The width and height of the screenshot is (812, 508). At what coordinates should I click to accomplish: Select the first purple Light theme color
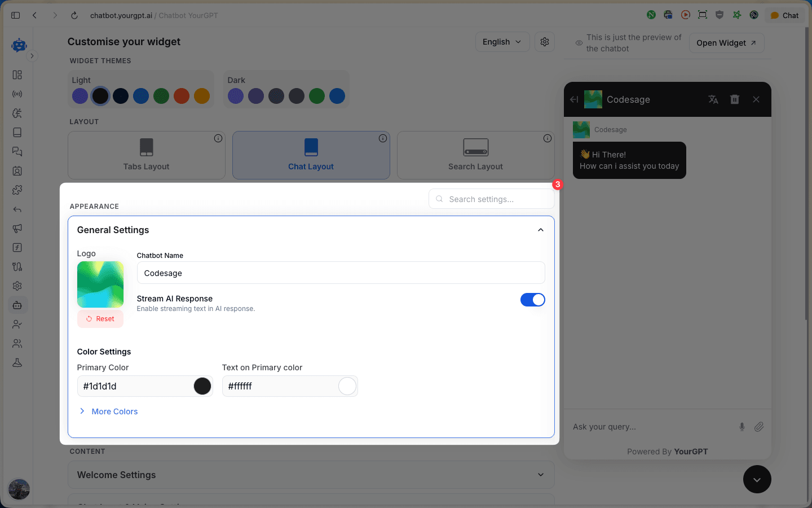pos(80,96)
